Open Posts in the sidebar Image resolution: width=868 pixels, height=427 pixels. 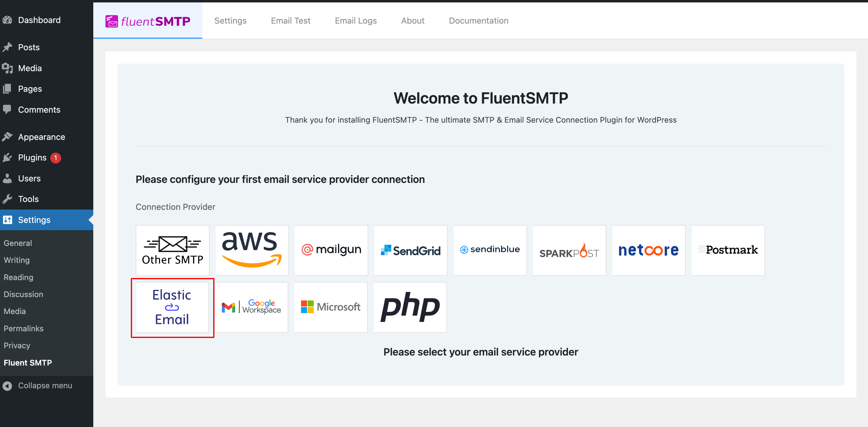[47, 47]
